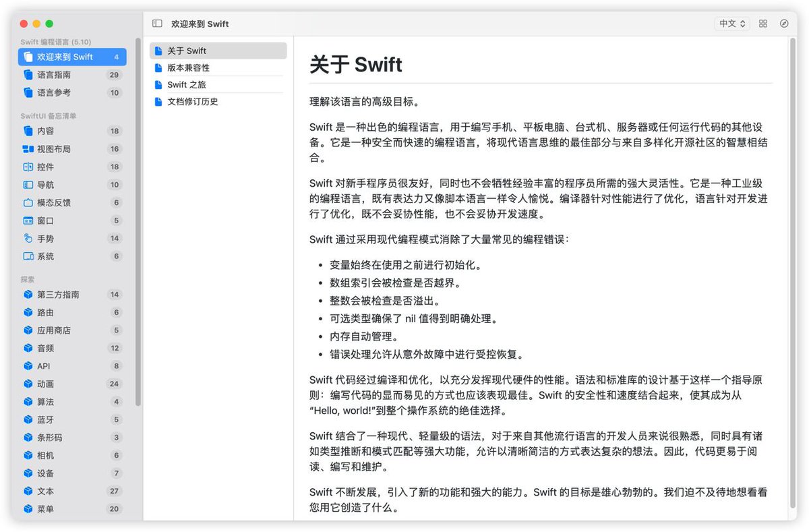Click the line 理解该语言的高级目标。
This screenshot has width=809, height=532.
pos(365,102)
